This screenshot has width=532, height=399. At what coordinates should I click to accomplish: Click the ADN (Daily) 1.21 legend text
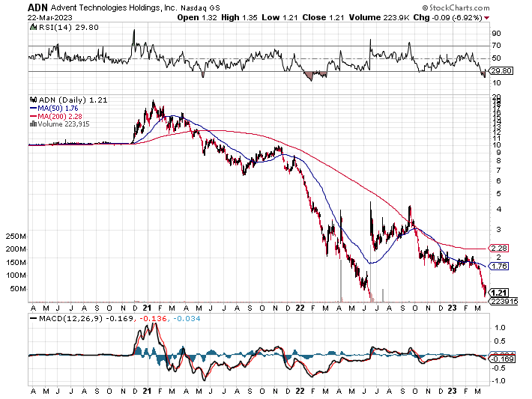tap(73, 100)
